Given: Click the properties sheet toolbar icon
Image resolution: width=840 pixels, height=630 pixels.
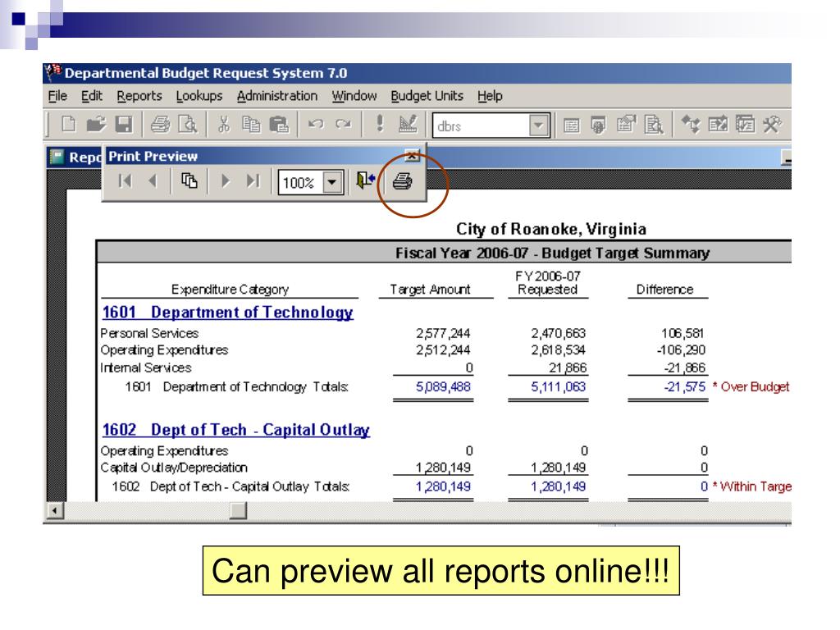Looking at the screenshot, I should coord(626,125).
